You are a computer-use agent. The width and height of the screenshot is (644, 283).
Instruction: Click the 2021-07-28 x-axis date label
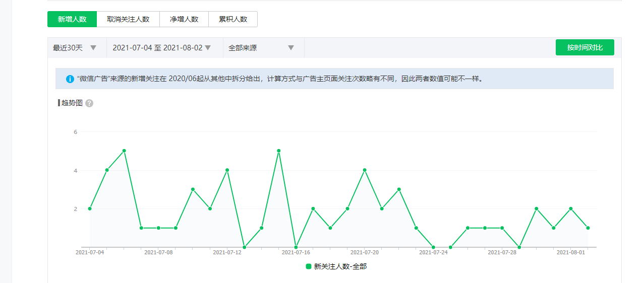click(502, 252)
